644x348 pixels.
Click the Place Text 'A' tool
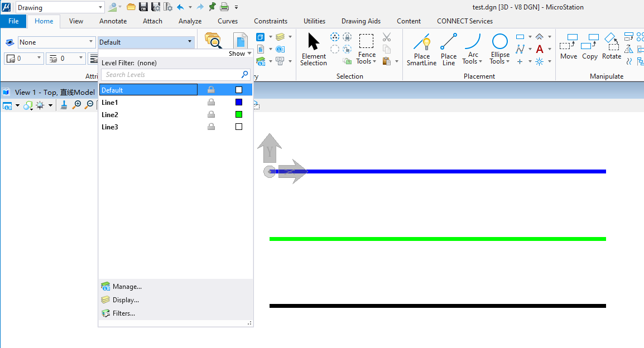[x=540, y=49]
